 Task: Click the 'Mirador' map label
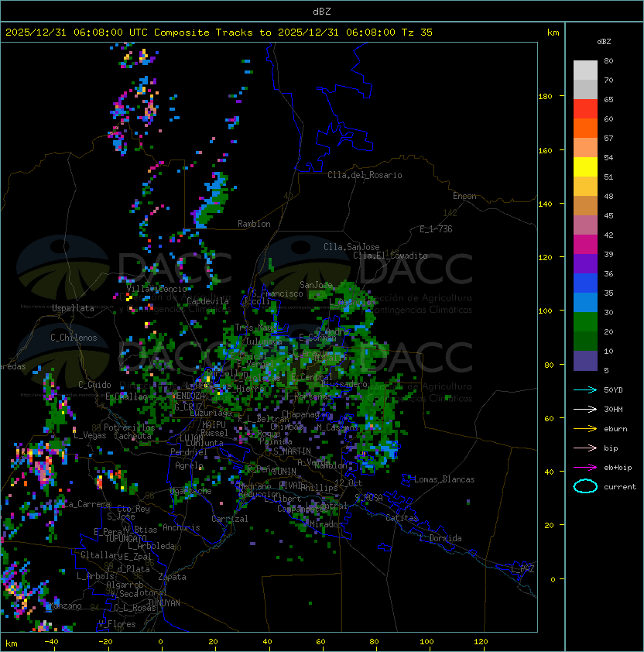pyautogui.click(x=324, y=524)
